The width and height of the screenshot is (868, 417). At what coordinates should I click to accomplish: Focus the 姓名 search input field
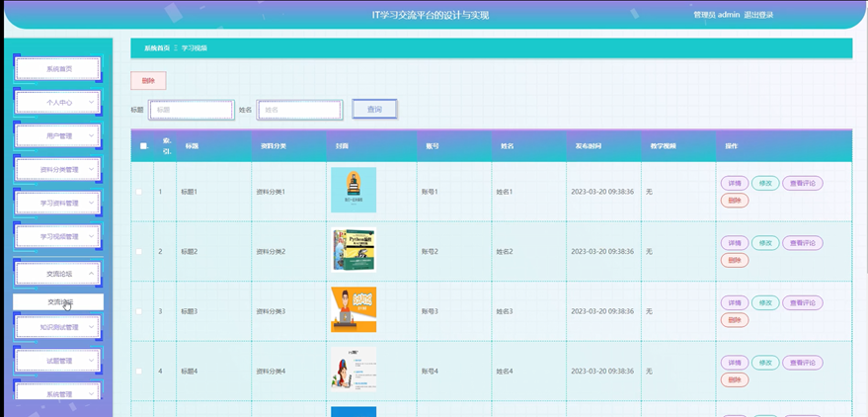299,110
